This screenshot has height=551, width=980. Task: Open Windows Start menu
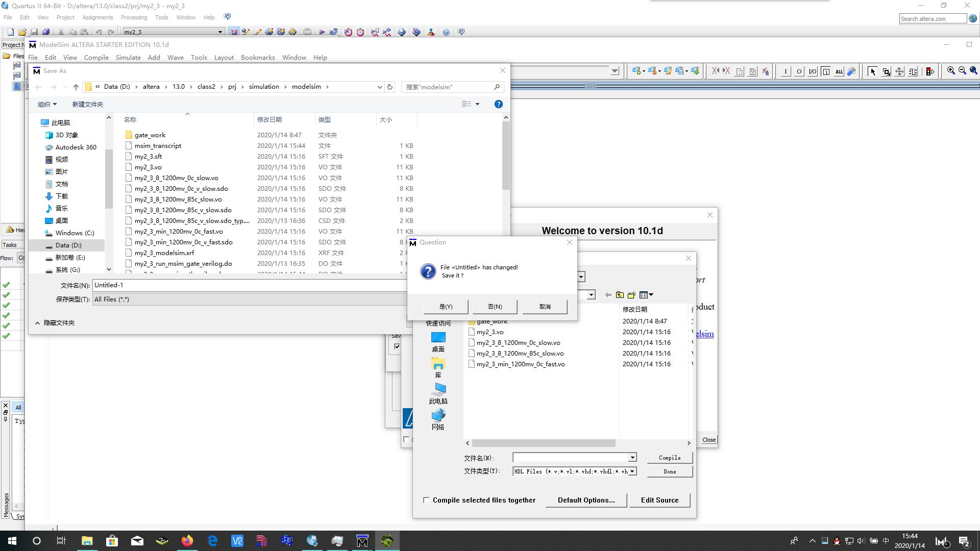tap(12, 541)
